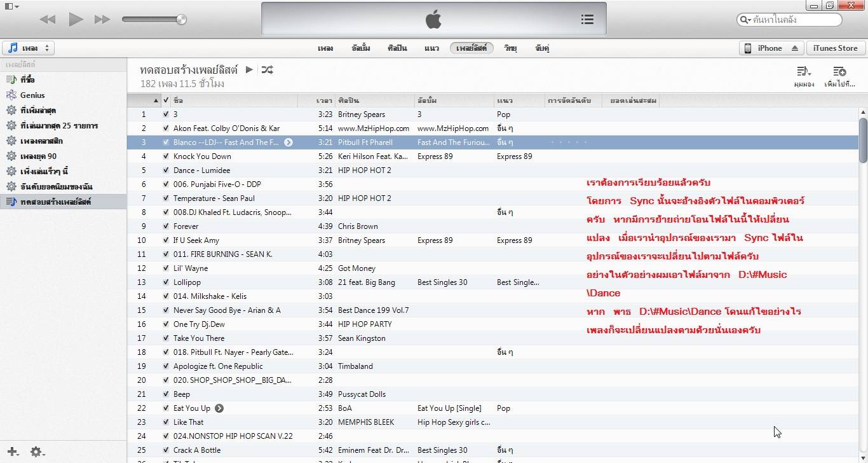Click the add playlist plus button
Viewport: 868px width, 463px height.
[x=13, y=452]
